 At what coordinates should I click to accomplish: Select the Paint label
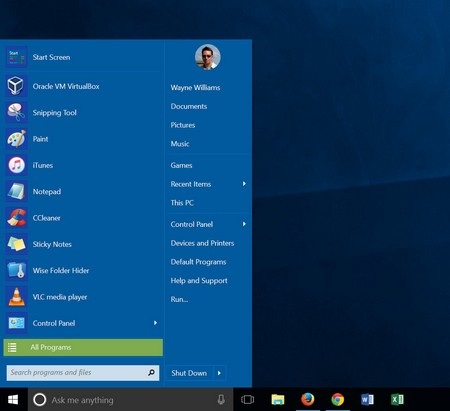pos(40,139)
